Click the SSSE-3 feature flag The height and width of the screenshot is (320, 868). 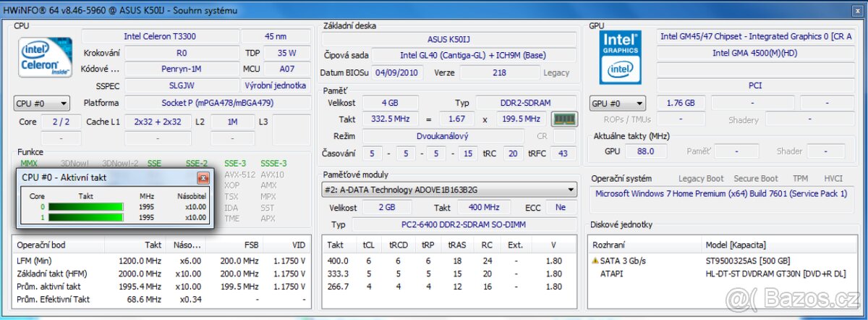click(x=273, y=164)
